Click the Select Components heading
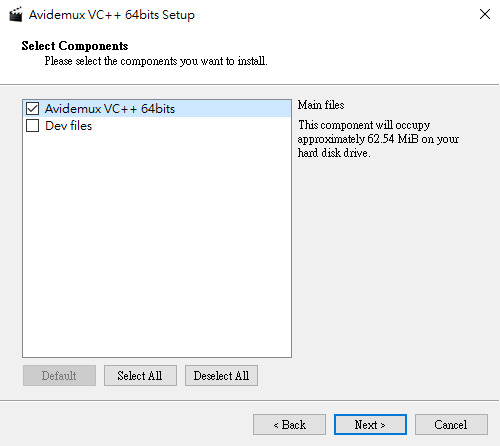Screen dimensions: 500x446 pyautogui.click(x=75, y=46)
